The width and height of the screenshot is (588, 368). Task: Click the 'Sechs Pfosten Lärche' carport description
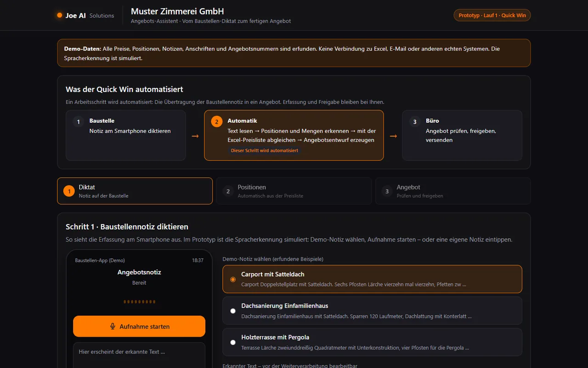coord(354,284)
